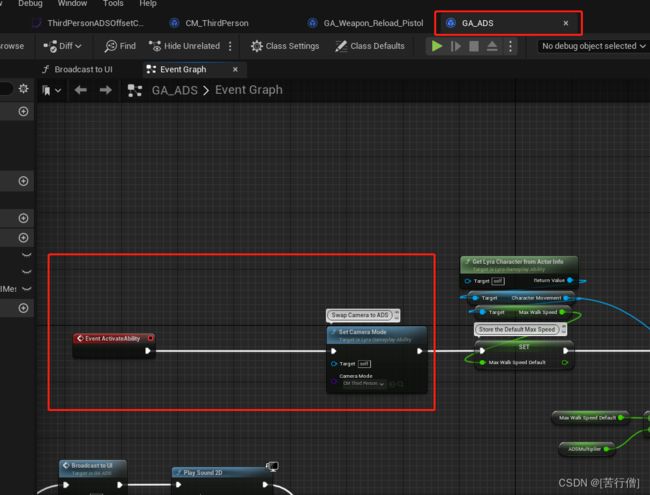Close the GA_ADS tab
This screenshot has width=650, height=495.
click(566, 23)
